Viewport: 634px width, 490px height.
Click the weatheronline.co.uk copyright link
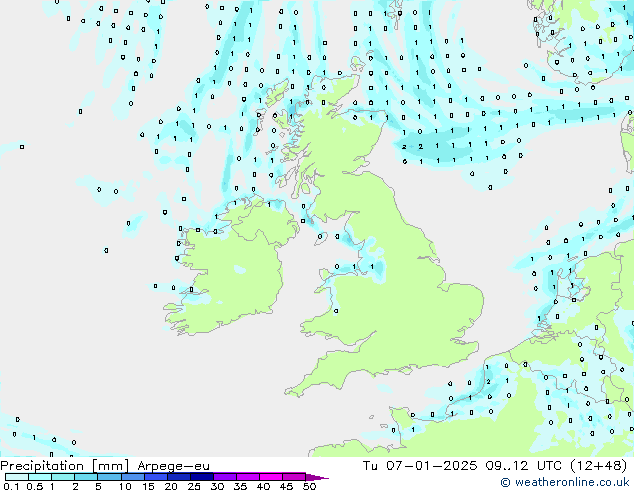tap(565, 482)
